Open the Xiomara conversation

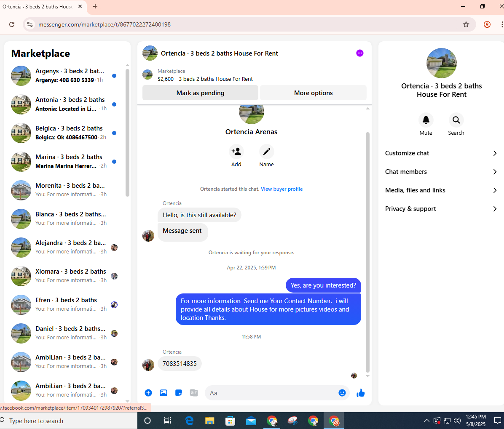pyautogui.click(x=64, y=276)
